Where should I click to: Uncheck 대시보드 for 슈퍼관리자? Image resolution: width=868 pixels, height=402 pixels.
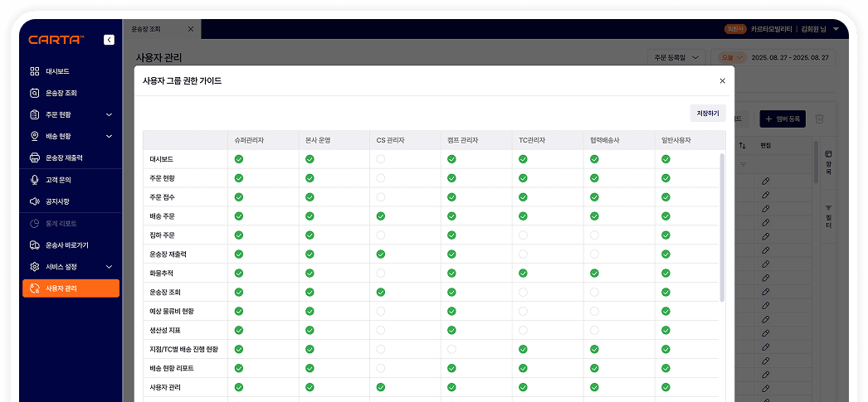tap(239, 159)
